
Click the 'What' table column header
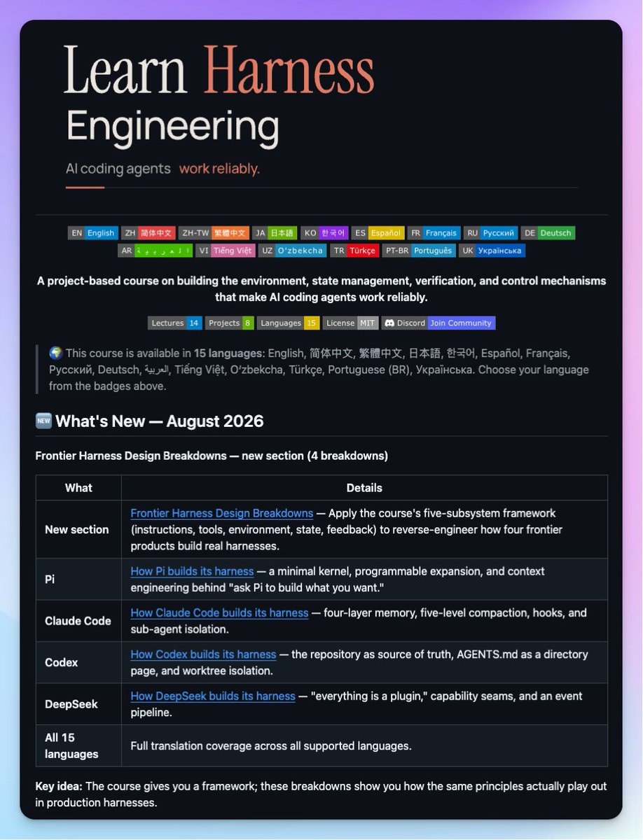(x=78, y=488)
